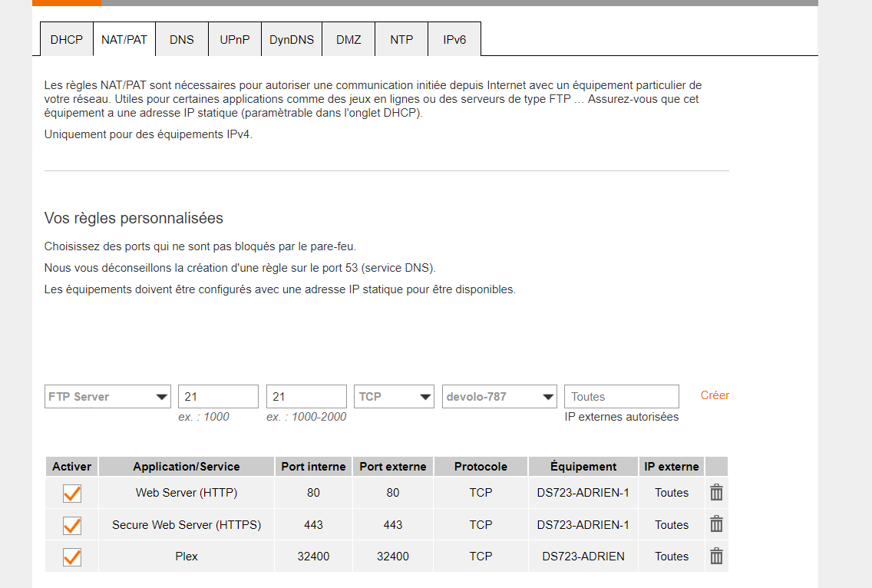This screenshot has height=588, width=872.
Task: Focus the external port input field
Action: pyautogui.click(x=306, y=397)
